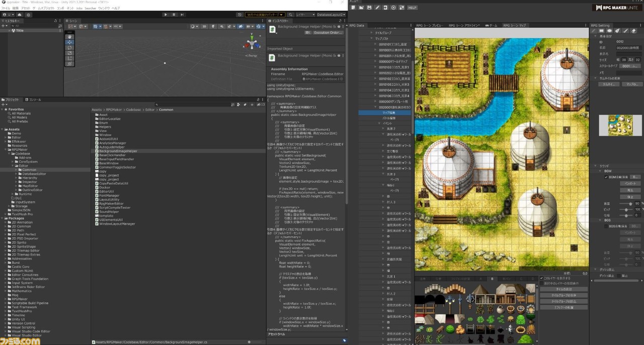Select the Rect tool in Scene view
Viewport: 644px width, 345px height.
tap(70, 58)
